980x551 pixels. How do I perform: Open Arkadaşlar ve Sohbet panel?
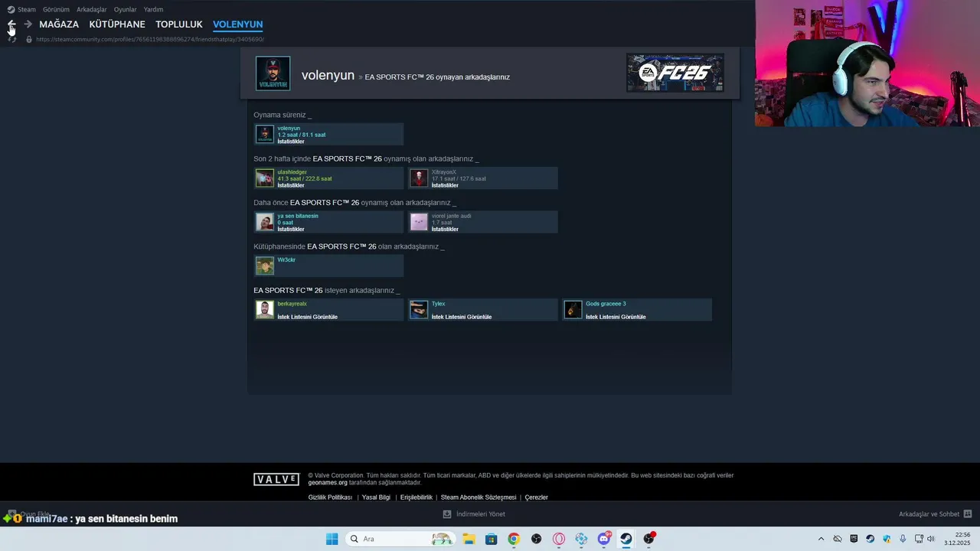point(936,514)
